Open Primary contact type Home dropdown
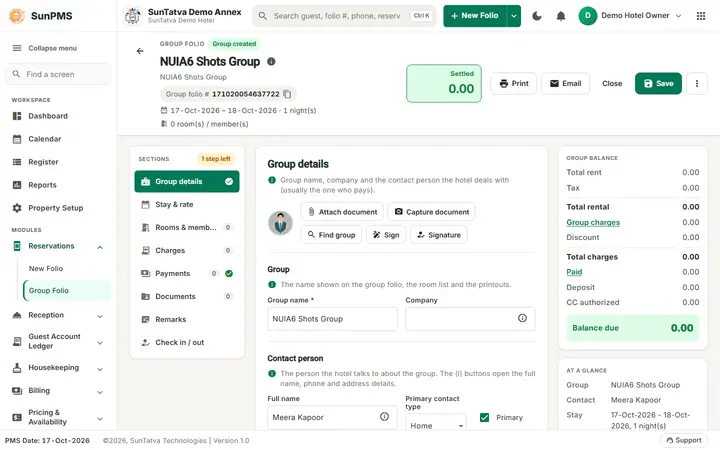720x450 pixels. coord(435,424)
